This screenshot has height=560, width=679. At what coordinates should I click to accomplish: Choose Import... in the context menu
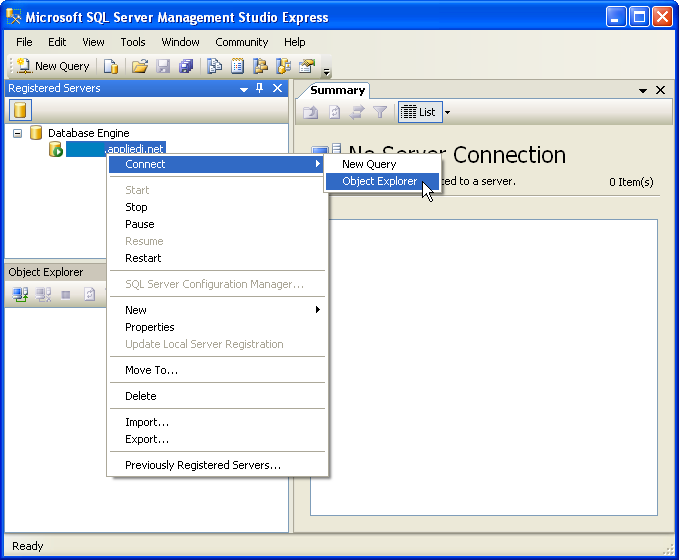pyautogui.click(x=217, y=422)
